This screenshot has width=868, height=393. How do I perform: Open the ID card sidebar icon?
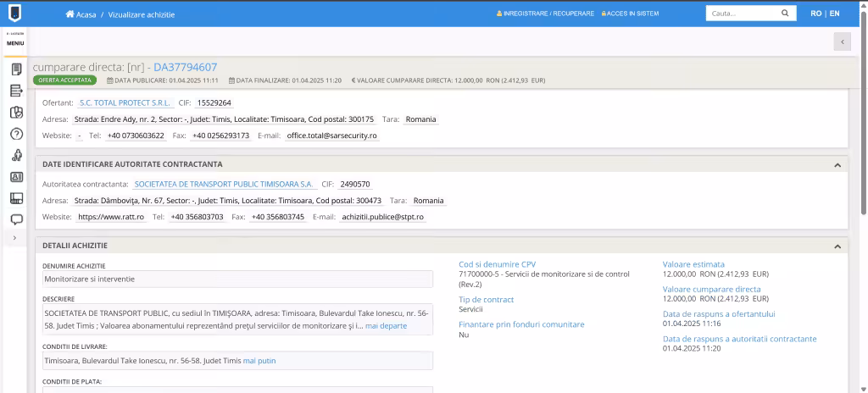coord(17,177)
